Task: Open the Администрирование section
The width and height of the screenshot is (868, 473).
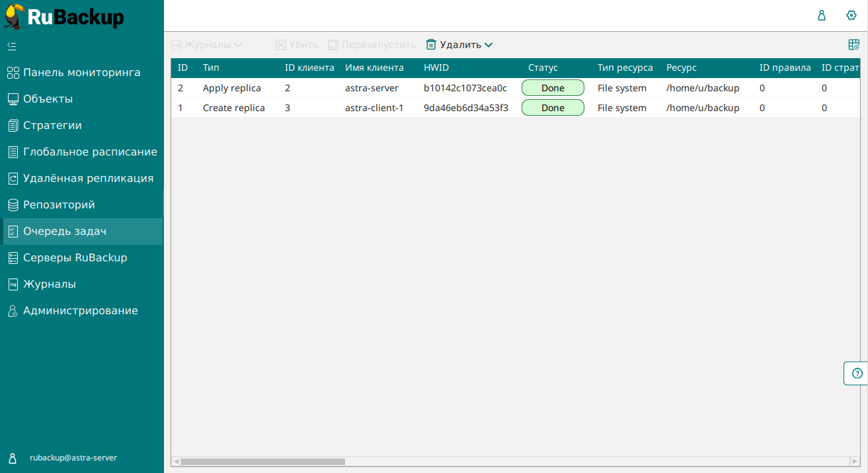Action: pos(80,311)
